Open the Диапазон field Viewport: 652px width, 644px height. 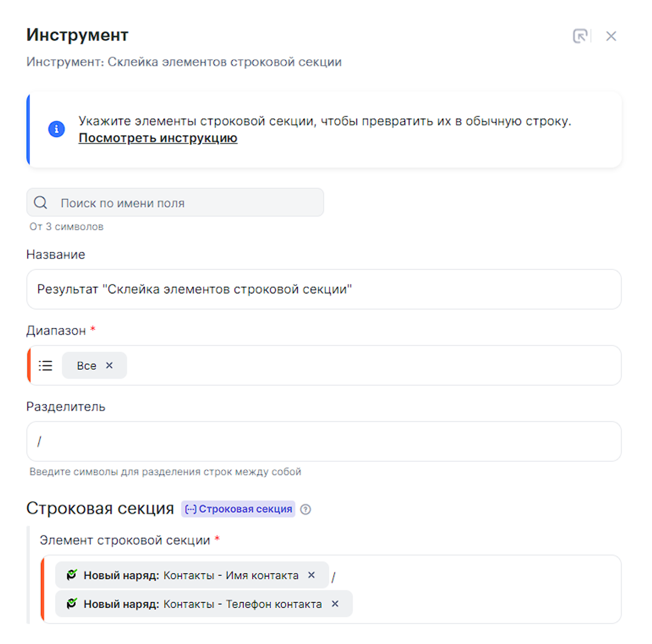[373, 366]
